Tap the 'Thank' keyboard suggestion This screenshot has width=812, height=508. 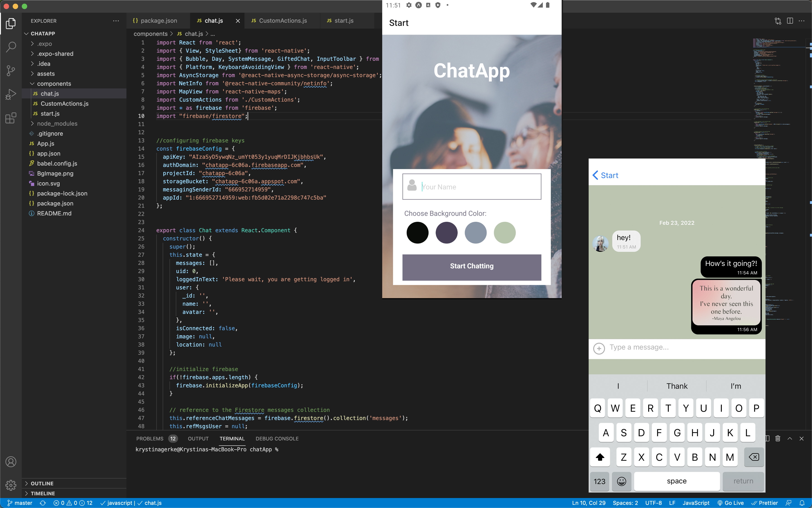677,386
